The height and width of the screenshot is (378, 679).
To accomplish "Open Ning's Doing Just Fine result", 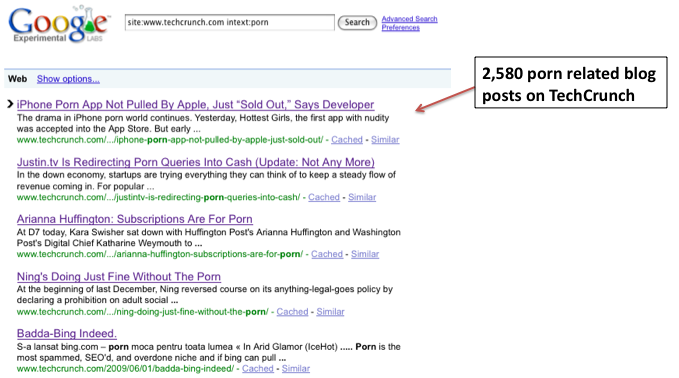I will tap(119, 276).
